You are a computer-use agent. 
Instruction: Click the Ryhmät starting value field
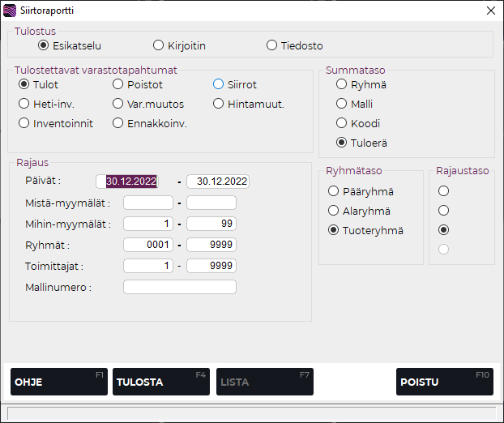click(148, 245)
